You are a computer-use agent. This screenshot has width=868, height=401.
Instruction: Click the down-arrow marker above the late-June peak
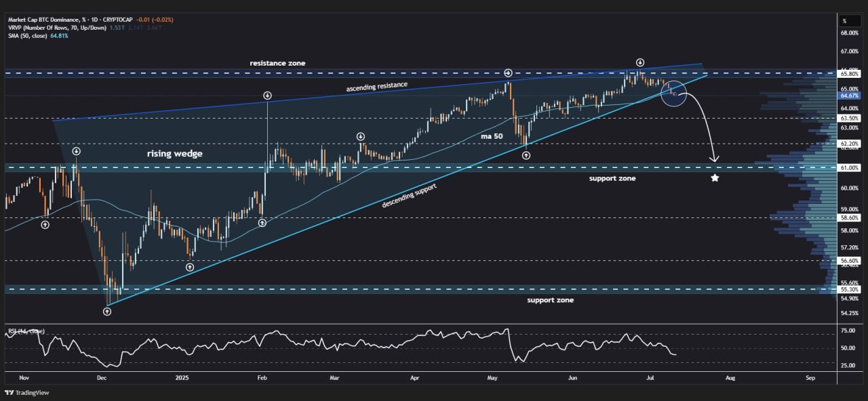coord(640,62)
